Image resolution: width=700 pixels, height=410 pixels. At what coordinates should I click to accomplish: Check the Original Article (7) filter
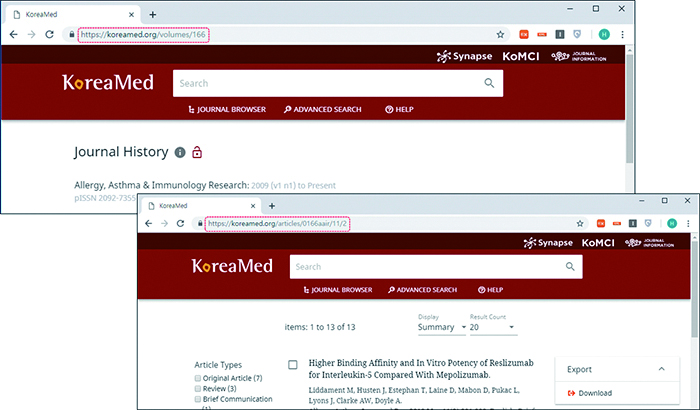pyautogui.click(x=198, y=378)
